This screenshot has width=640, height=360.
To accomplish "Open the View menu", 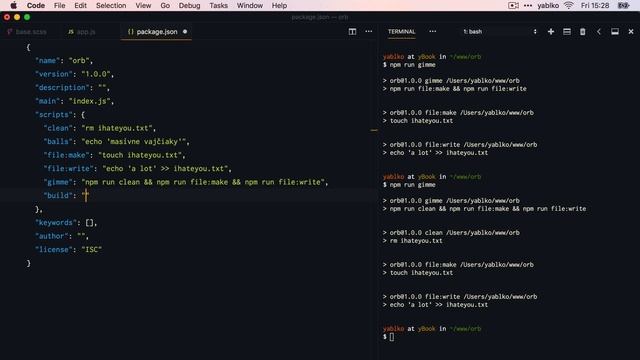I will (x=143, y=5).
